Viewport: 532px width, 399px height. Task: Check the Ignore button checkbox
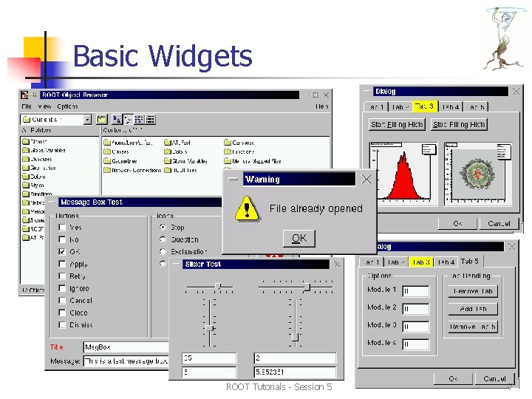point(62,288)
